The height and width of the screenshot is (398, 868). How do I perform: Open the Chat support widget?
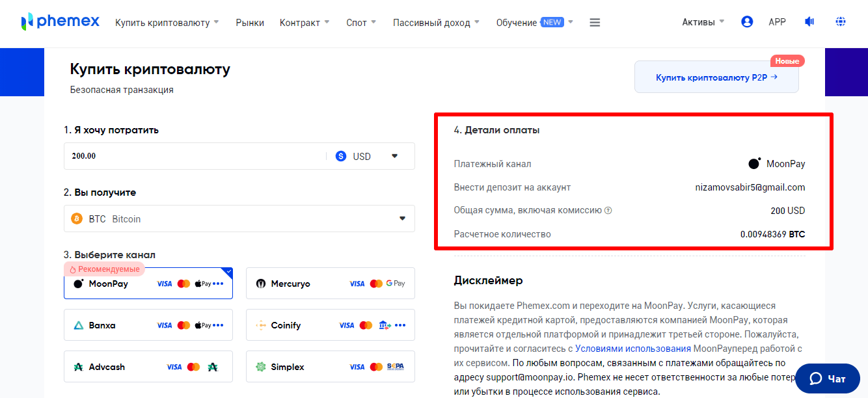(x=827, y=378)
